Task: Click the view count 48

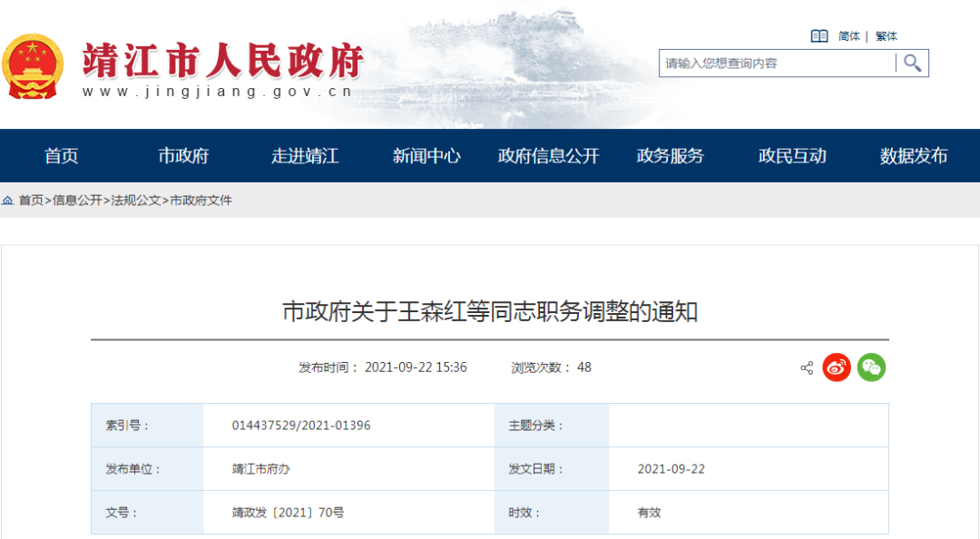Action: tap(584, 367)
